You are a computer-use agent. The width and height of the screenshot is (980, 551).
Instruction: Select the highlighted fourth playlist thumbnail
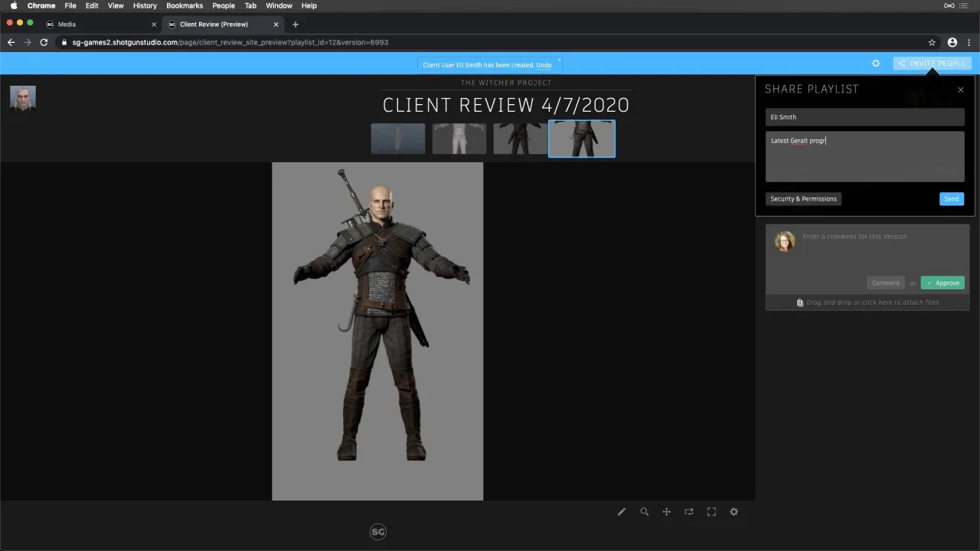(582, 139)
